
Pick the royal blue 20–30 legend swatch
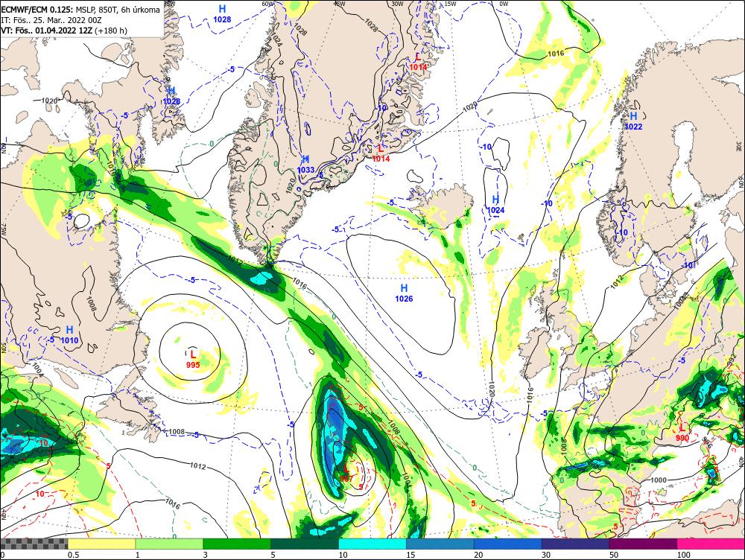coord(508,544)
